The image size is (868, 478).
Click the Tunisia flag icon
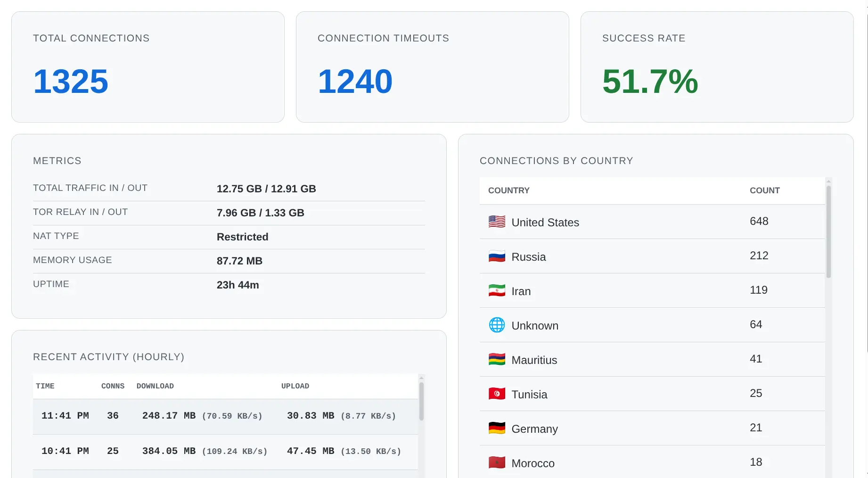pyautogui.click(x=497, y=394)
